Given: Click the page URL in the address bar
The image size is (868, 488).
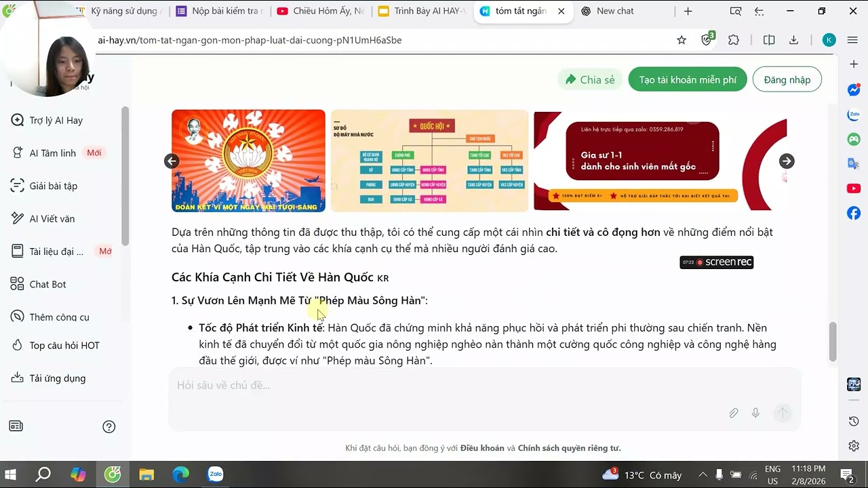Looking at the screenshot, I should 250,40.
